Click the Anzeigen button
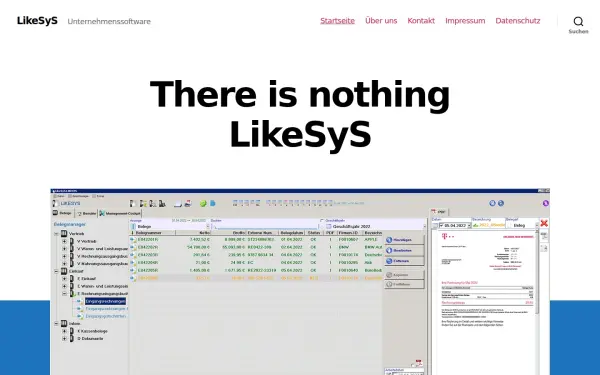This screenshot has width=600, height=375. [x=404, y=240]
